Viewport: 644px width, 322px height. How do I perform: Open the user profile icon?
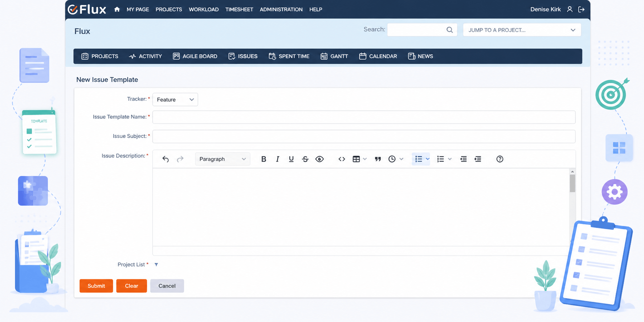[x=570, y=9]
